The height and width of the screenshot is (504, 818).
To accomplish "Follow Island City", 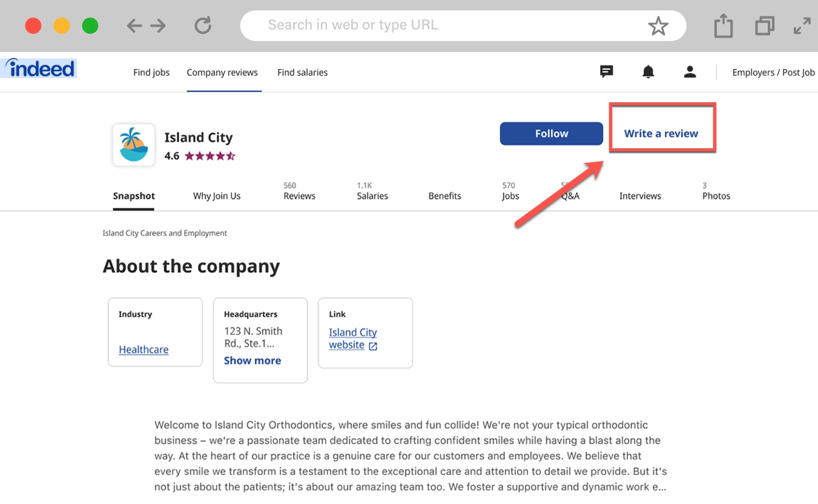I will tap(552, 134).
